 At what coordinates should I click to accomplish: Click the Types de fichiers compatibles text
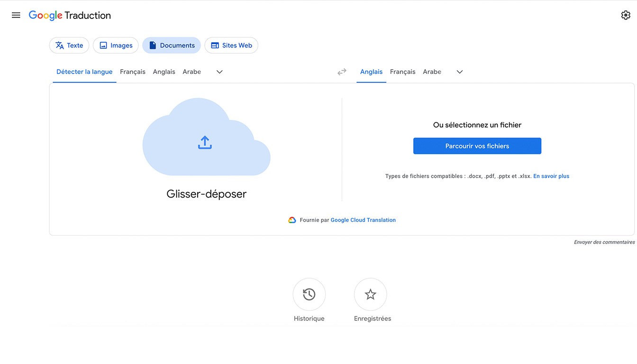point(458,176)
